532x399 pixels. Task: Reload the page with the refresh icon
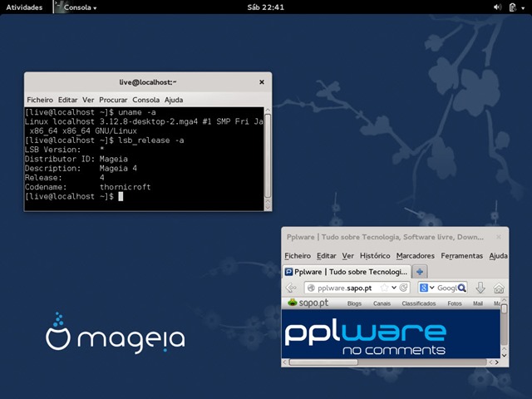403,288
